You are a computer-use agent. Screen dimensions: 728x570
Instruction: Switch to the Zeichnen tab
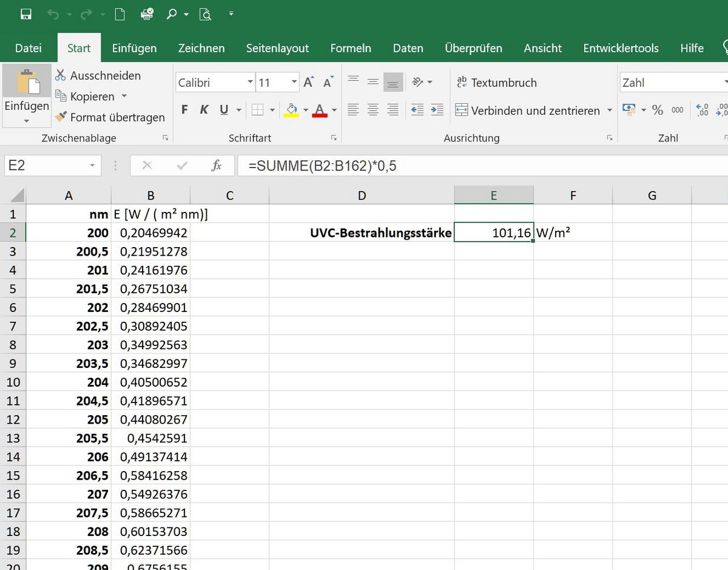(x=201, y=48)
